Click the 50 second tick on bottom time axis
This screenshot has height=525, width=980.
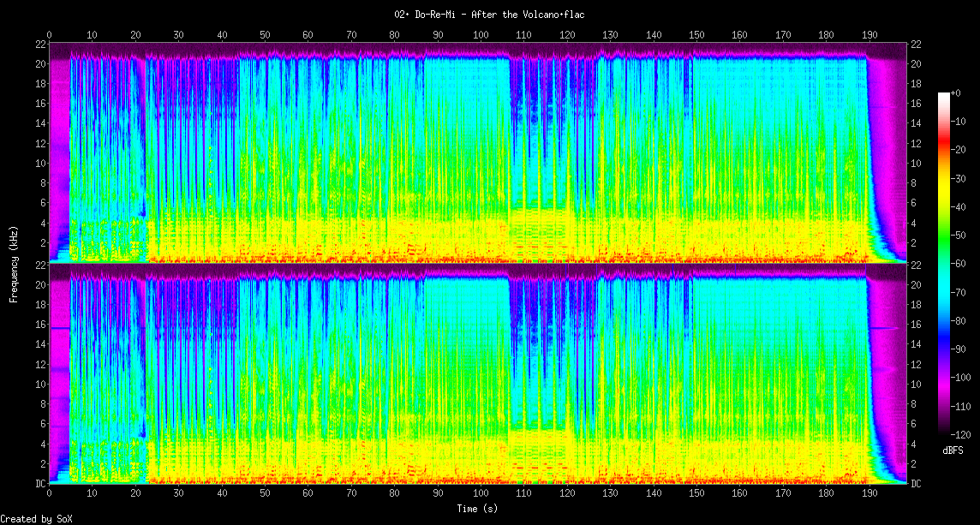coord(265,493)
